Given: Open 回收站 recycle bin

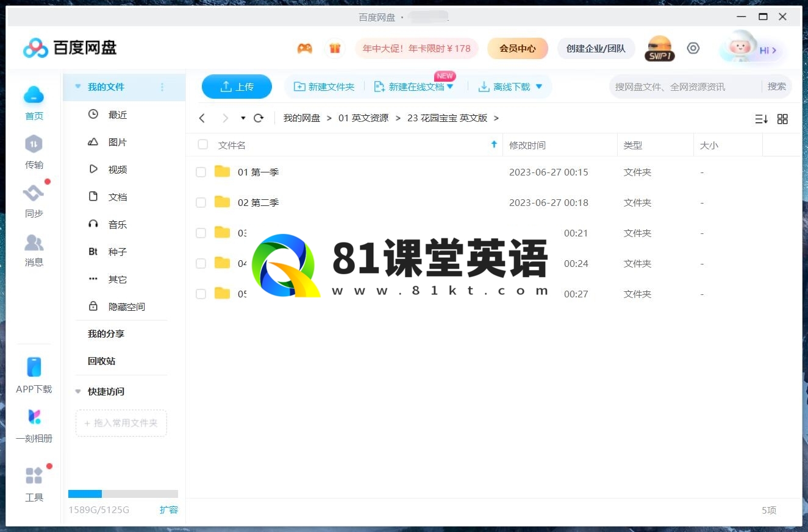Looking at the screenshot, I should pos(101,361).
